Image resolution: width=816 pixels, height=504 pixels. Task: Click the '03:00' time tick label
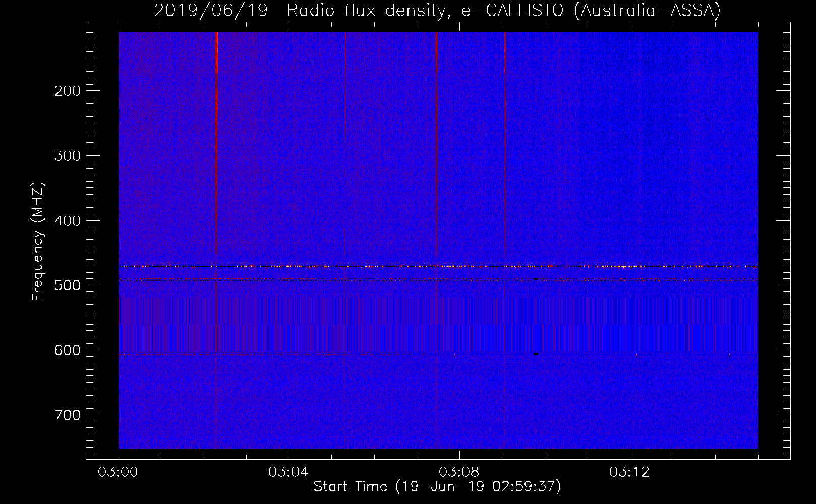(x=119, y=472)
